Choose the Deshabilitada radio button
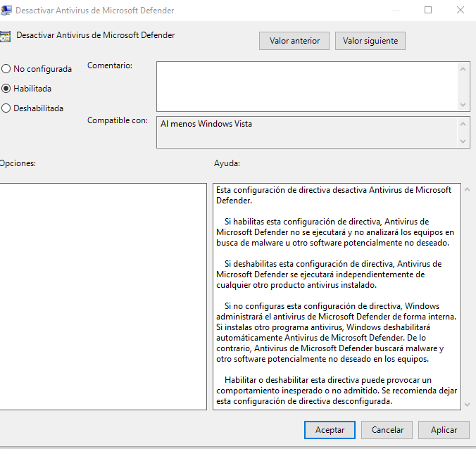The height and width of the screenshot is (449, 476). tap(6, 108)
